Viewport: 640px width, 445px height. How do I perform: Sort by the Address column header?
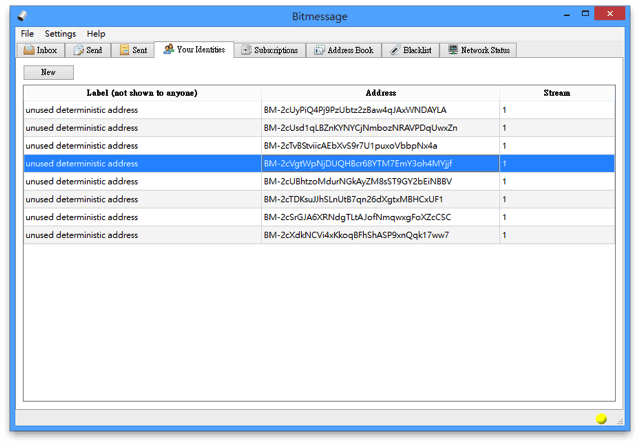(381, 93)
